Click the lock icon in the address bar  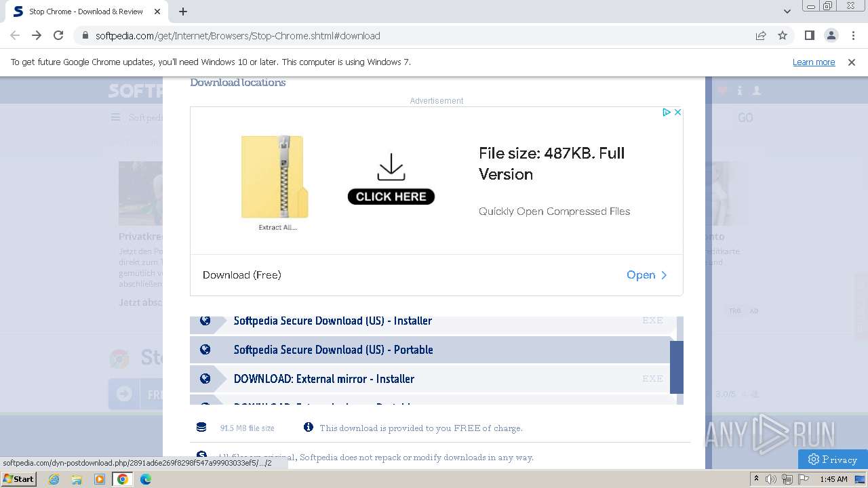[x=85, y=36]
